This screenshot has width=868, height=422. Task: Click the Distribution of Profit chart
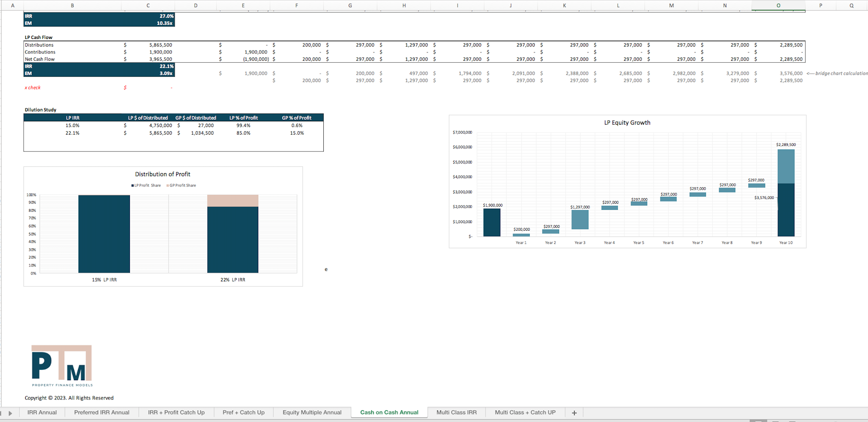tap(162, 225)
